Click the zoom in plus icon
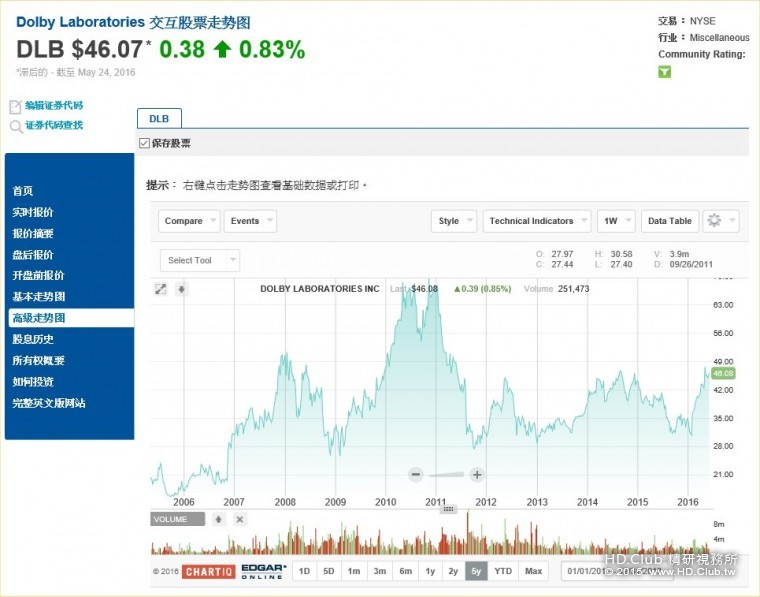 click(x=477, y=475)
